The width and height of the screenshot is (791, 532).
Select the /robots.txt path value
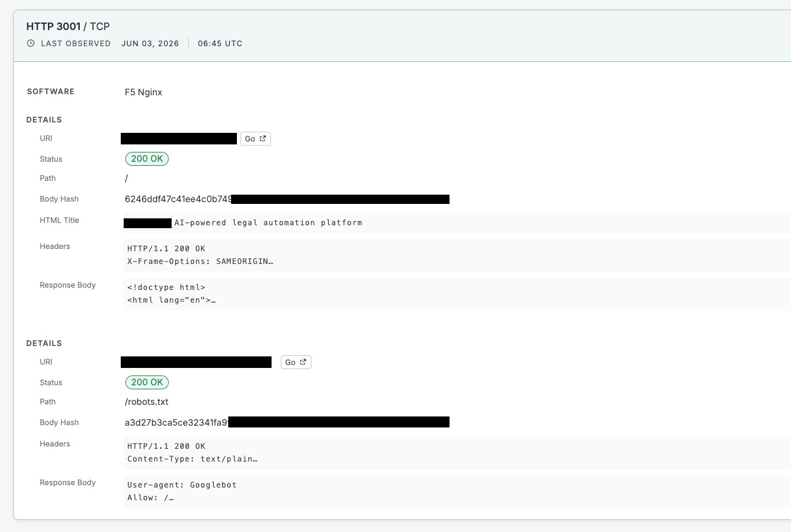pos(147,402)
